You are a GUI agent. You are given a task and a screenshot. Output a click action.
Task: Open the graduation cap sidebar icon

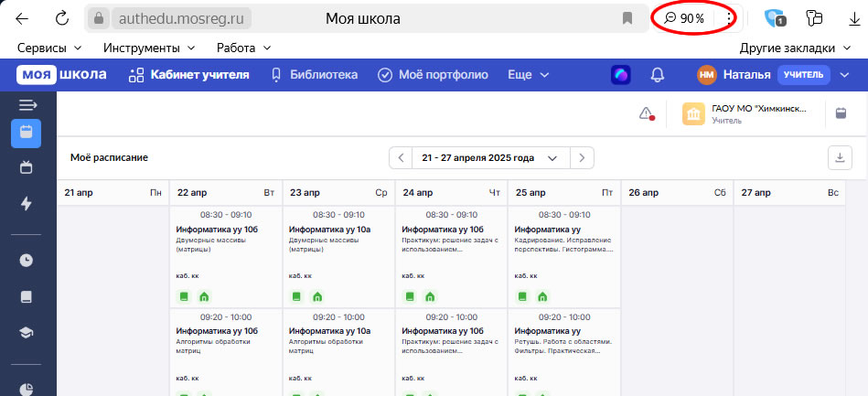26,332
